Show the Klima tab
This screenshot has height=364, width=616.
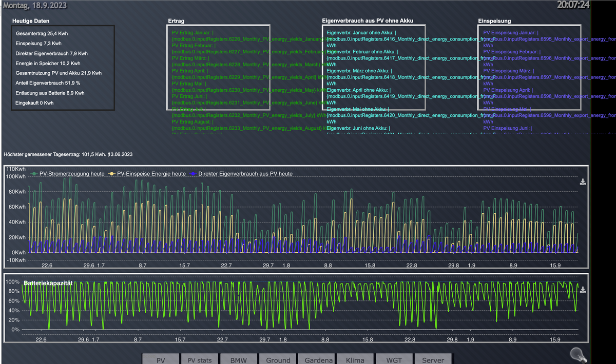355,359
